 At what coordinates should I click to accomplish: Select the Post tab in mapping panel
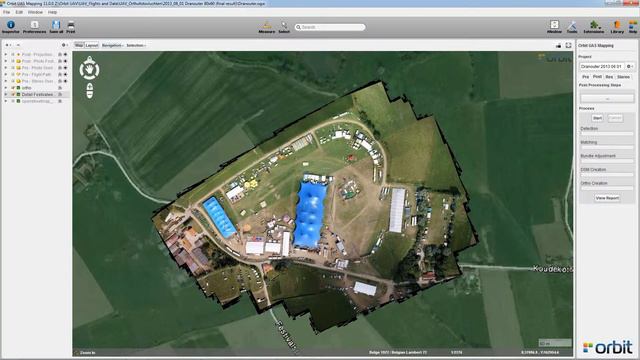point(597,77)
